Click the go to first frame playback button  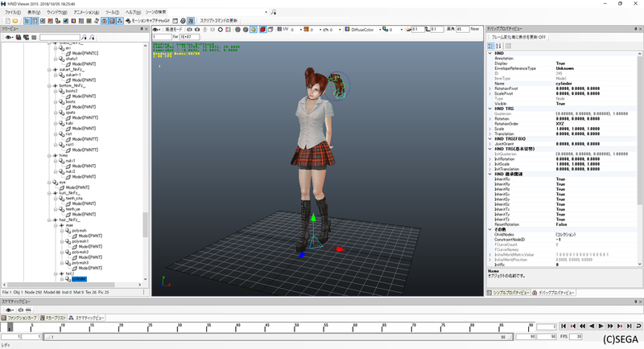[563, 326]
